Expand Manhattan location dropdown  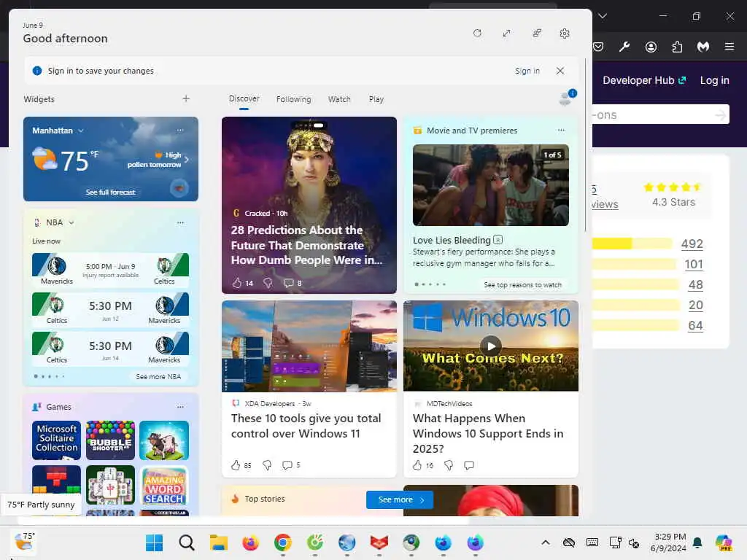[80, 131]
